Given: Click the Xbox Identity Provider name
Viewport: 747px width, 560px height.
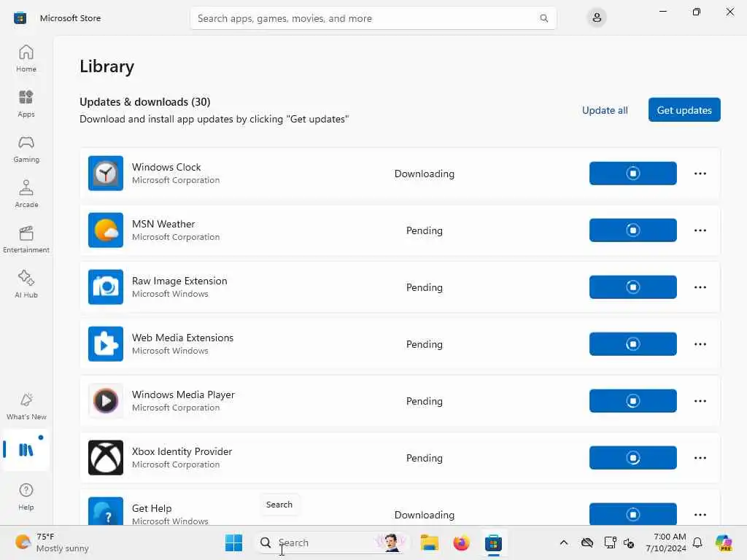Looking at the screenshot, I should [182, 451].
